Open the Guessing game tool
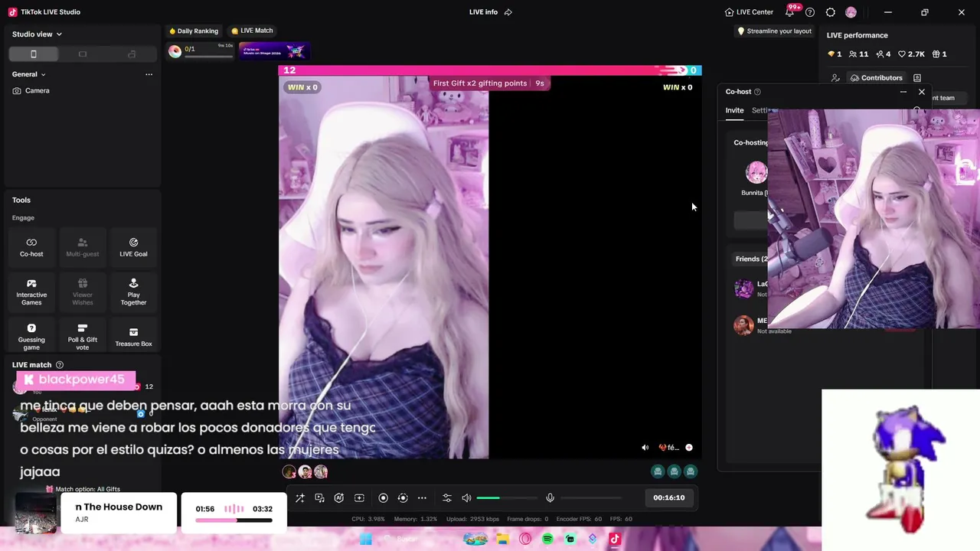Screen dimensions: 980x551 (x=31, y=336)
